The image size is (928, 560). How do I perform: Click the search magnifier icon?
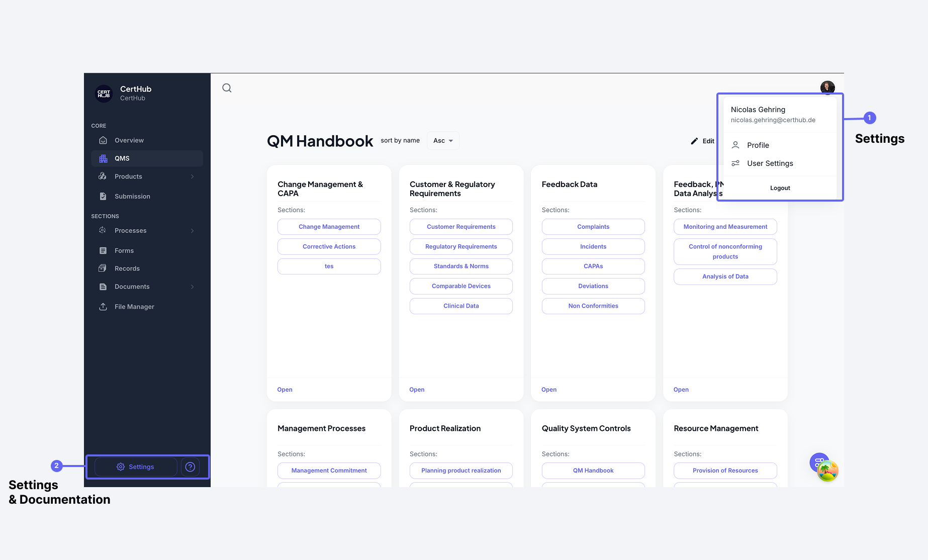pos(227,88)
